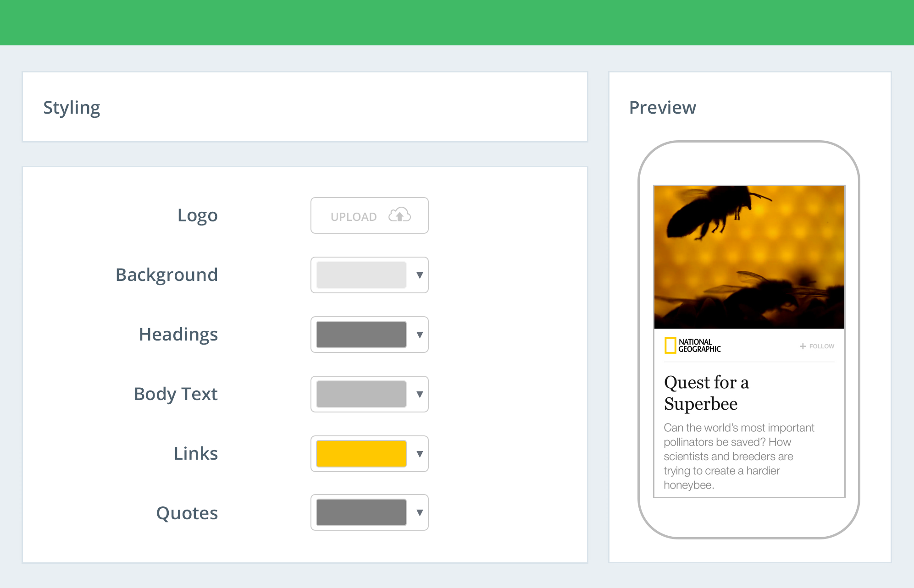
Task: Open the Links color dropdown arrow
Action: [x=419, y=454]
